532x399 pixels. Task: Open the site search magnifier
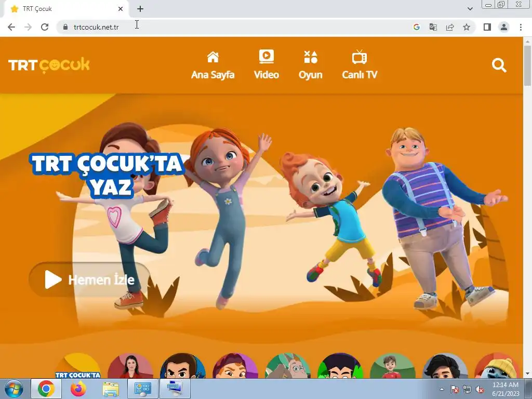click(499, 65)
